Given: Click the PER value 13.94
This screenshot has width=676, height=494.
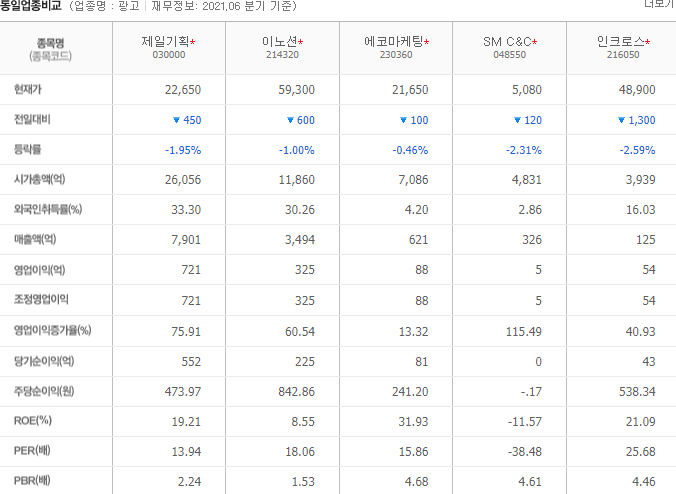Looking at the screenshot, I should [x=186, y=452].
